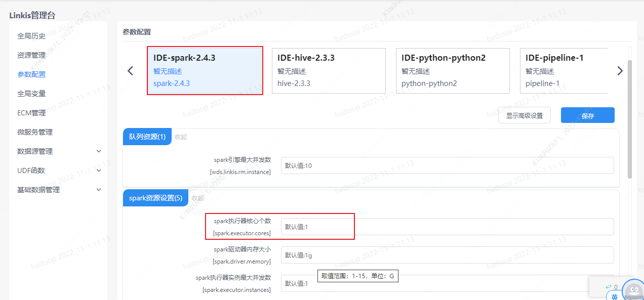Collapse the 队列资源 section via 收起
The height and width of the screenshot is (300, 644).
(181, 137)
